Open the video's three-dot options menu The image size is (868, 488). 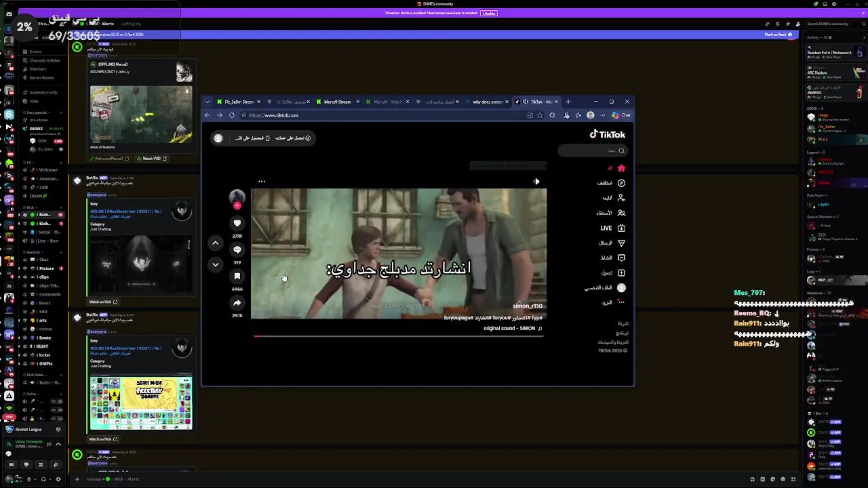(261, 181)
